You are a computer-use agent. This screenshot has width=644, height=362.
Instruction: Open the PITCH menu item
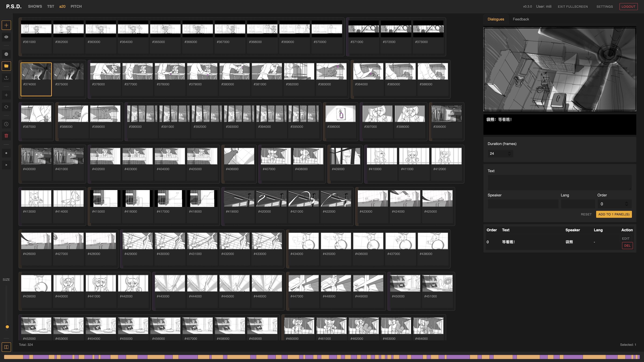(76, 6)
